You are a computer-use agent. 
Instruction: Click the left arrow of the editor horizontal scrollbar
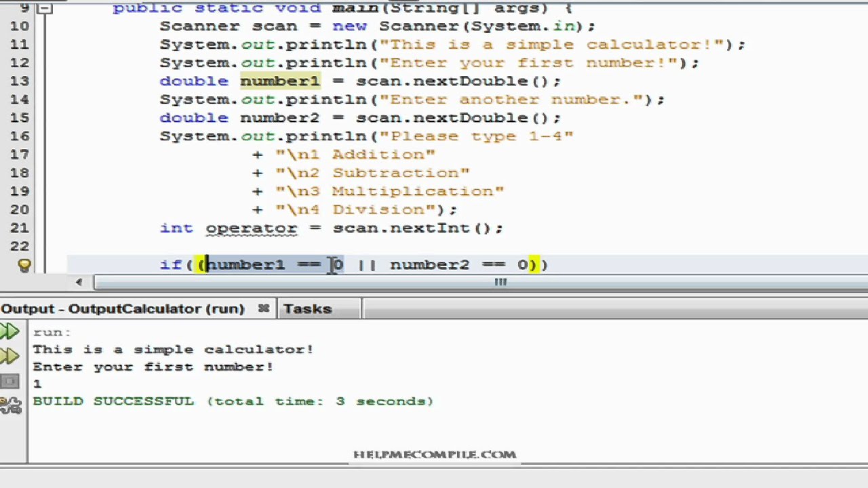pyautogui.click(x=79, y=282)
